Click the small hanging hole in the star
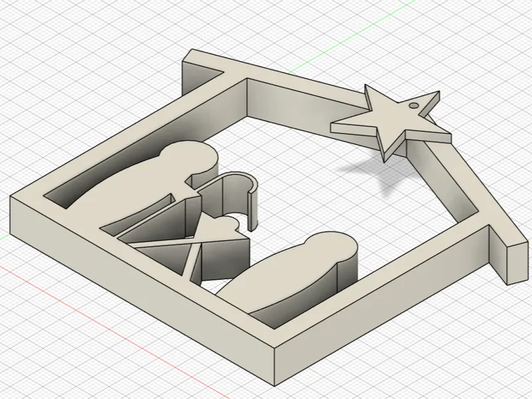The image size is (532, 399). pyautogui.click(x=414, y=105)
